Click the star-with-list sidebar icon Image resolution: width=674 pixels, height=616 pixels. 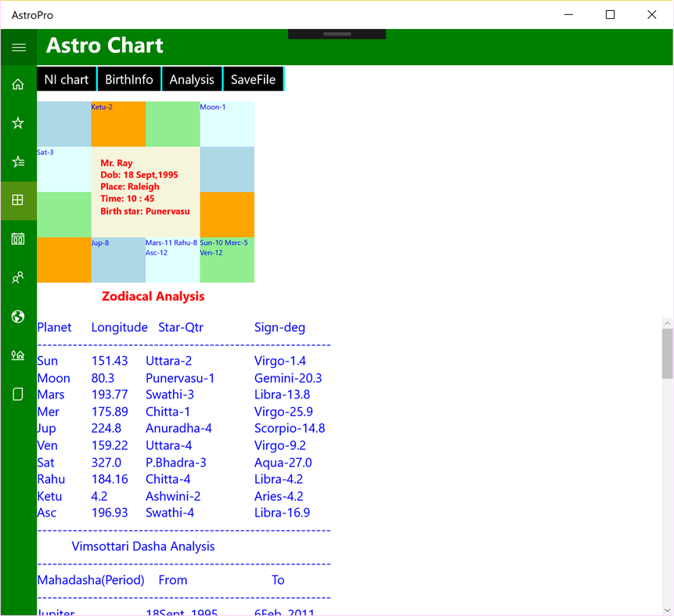17,161
